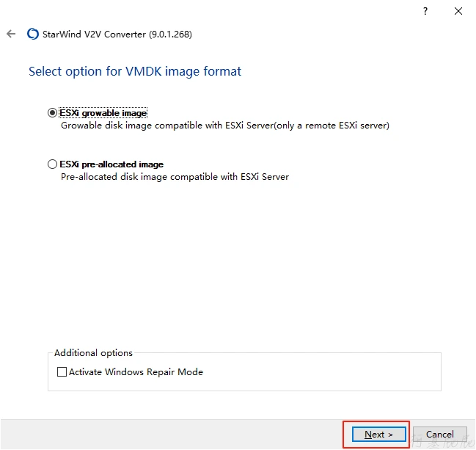Proceed with the Next button
The width and height of the screenshot is (476, 450).
(x=378, y=434)
